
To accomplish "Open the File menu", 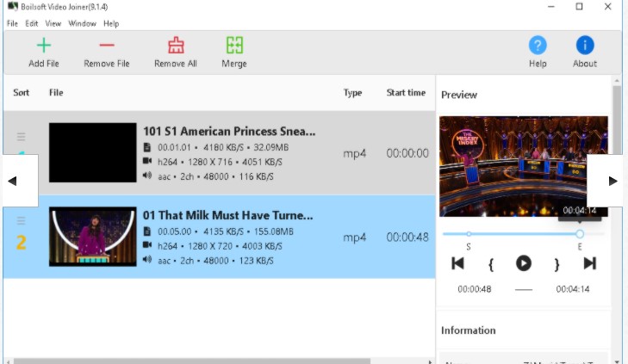I will 12,23.
